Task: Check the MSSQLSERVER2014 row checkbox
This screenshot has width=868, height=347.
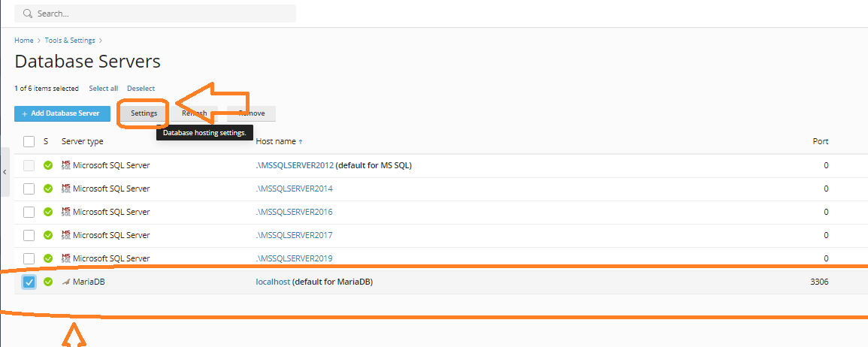Action: pyautogui.click(x=29, y=189)
